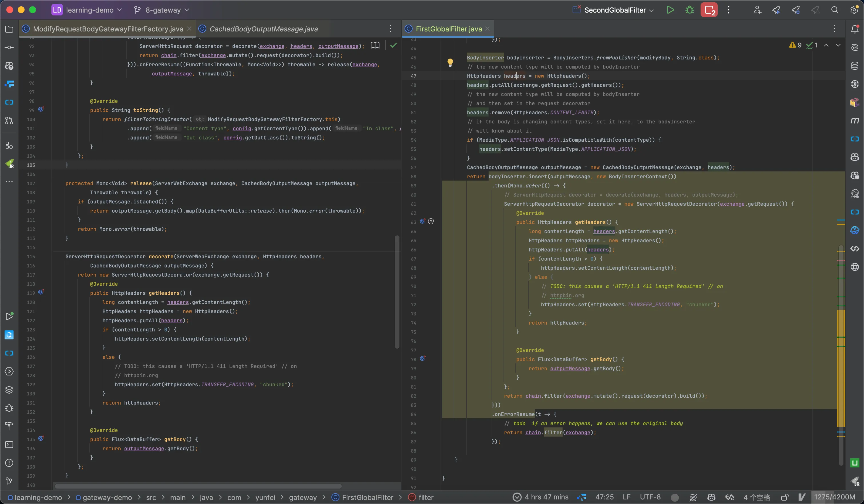Click the 47:25 line column indicator
864x504 pixels.
[605, 497]
